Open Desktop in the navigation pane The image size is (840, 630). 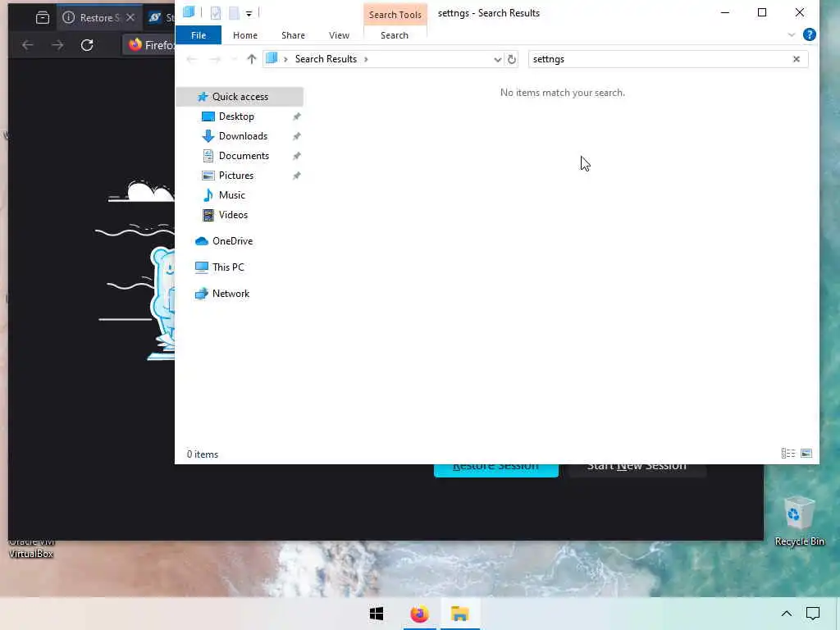pyautogui.click(x=236, y=116)
